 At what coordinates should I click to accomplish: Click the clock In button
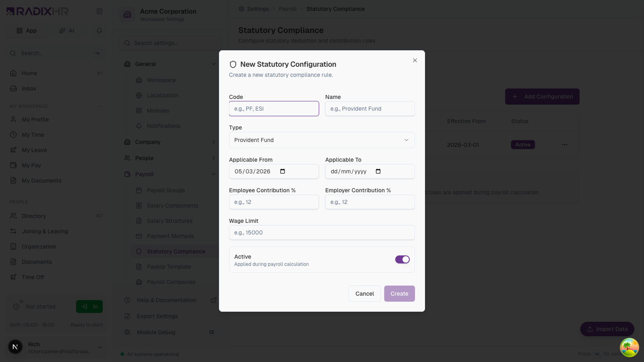pos(89,306)
